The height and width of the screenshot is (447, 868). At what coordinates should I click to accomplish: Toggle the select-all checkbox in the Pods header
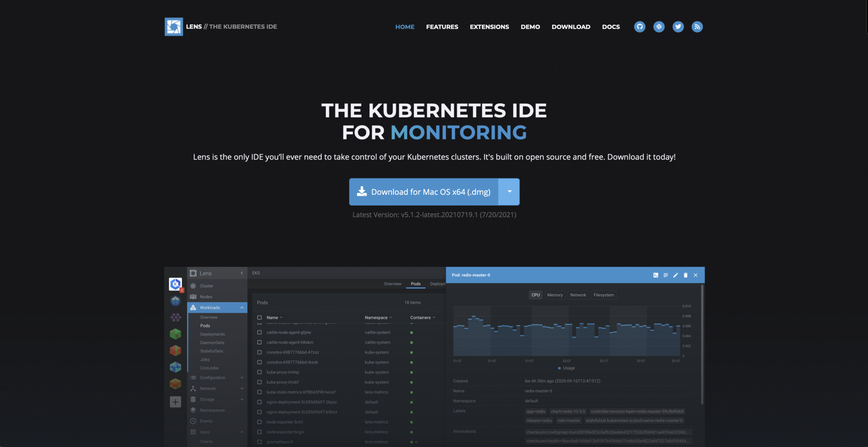(259, 317)
